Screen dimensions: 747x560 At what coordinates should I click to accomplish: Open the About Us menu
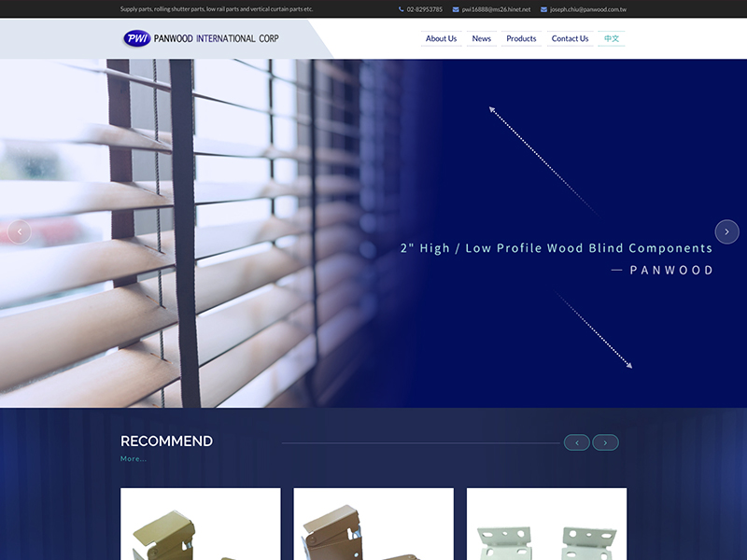click(x=441, y=38)
